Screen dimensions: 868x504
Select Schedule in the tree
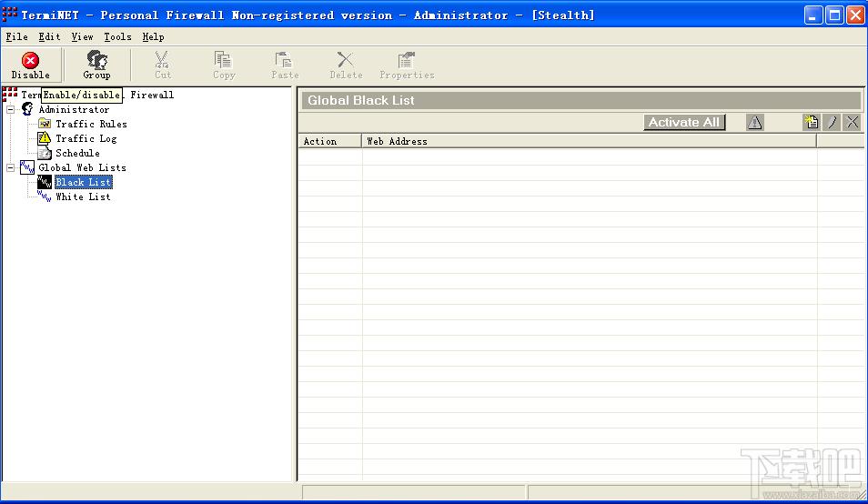[77, 153]
